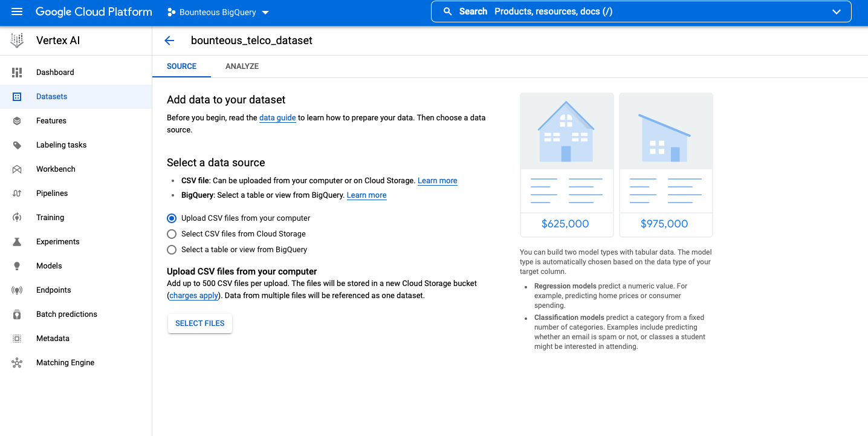The width and height of the screenshot is (868, 436).
Task: Click the Batch predictions icon
Action: click(x=17, y=314)
